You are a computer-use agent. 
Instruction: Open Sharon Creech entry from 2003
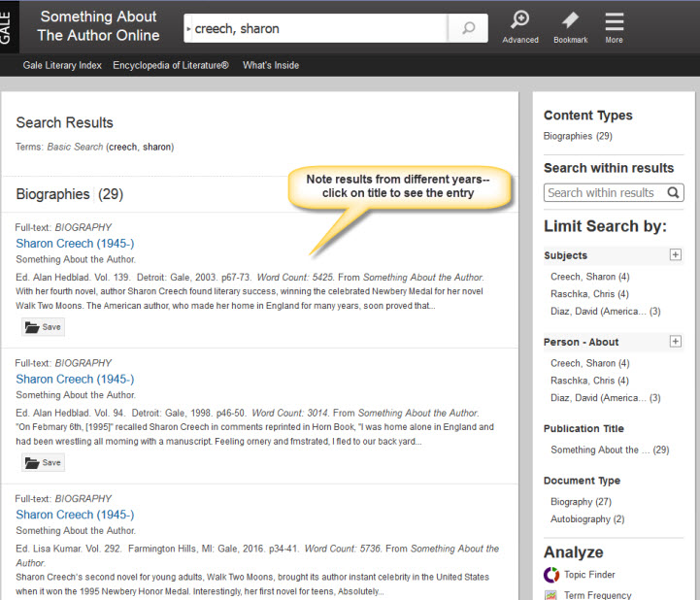[75, 244]
